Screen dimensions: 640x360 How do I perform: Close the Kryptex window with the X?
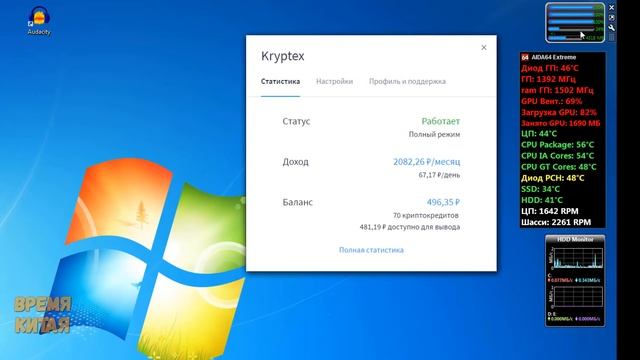click(x=484, y=48)
